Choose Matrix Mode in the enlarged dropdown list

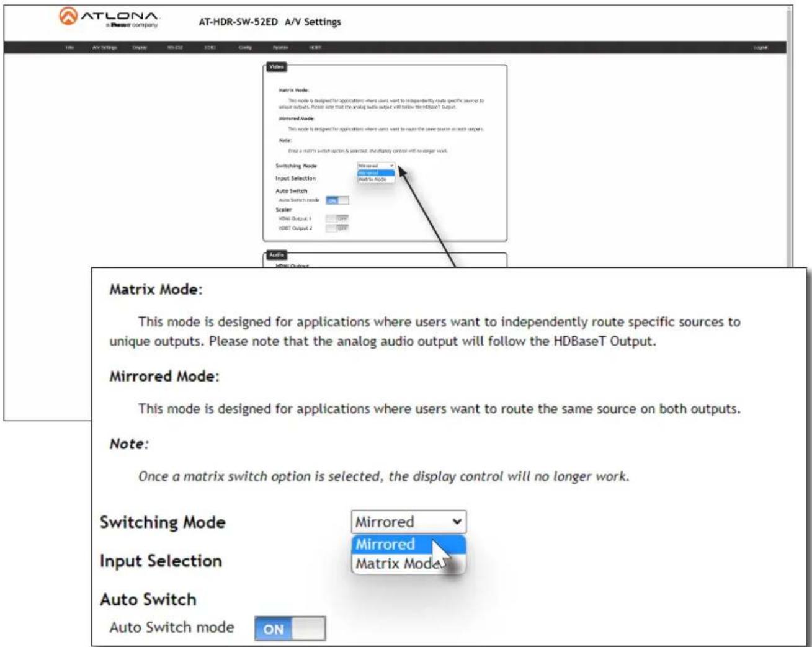coord(408,564)
